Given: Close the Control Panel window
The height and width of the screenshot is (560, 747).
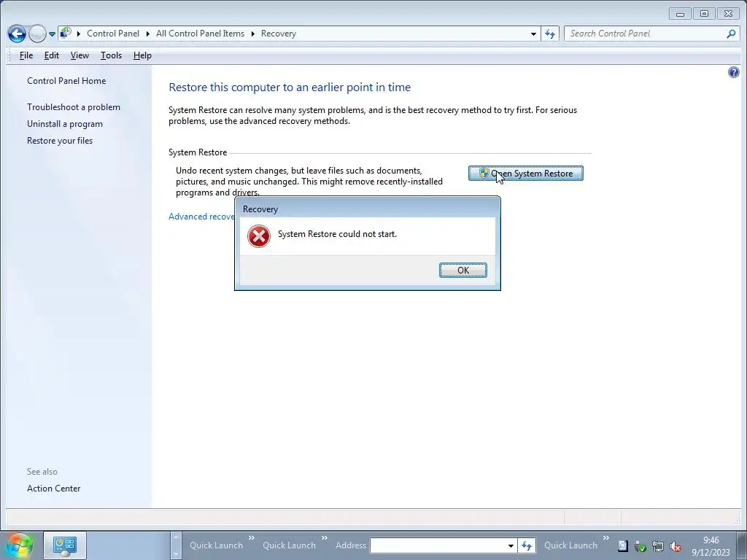Looking at the screenshot, I should (729, 14).
